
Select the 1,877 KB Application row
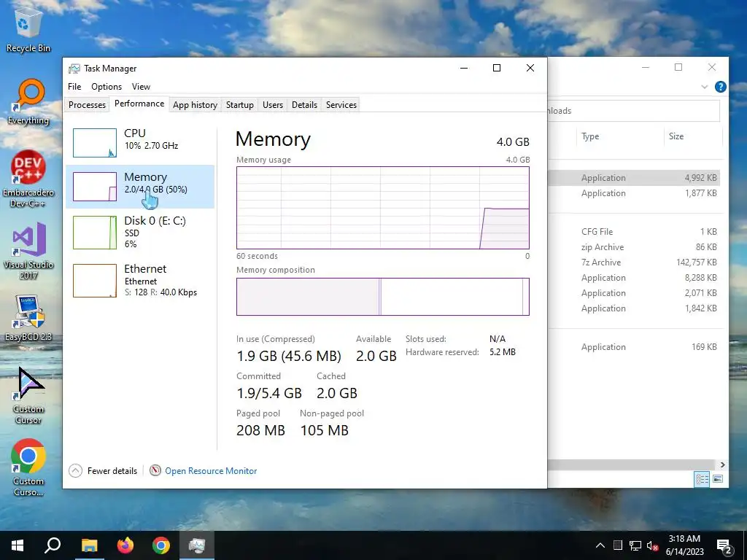point(634,192)
